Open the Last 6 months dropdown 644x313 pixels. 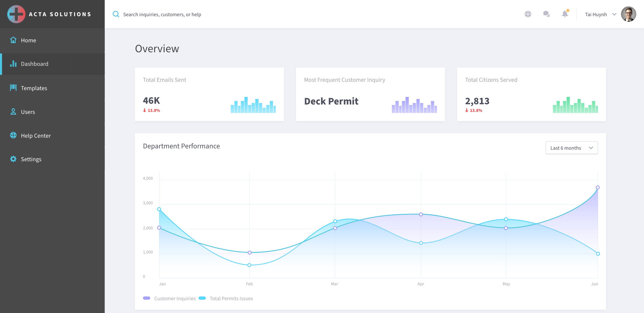click(572, 148)
